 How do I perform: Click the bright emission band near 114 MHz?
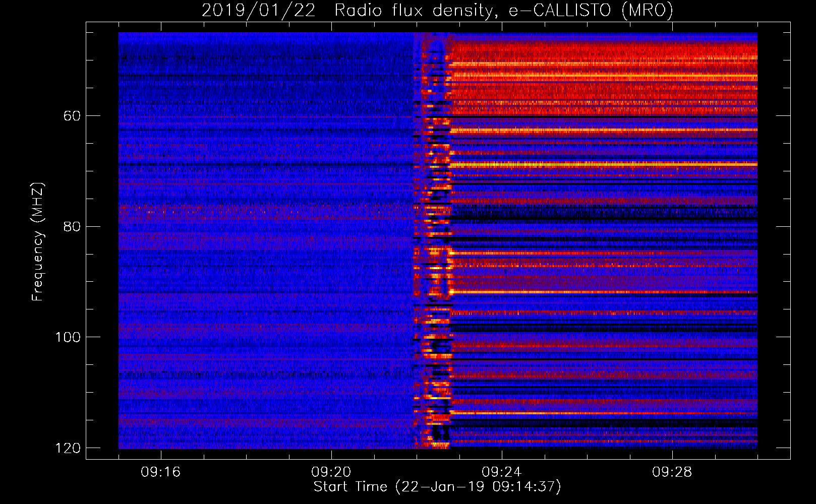[604, 413]
